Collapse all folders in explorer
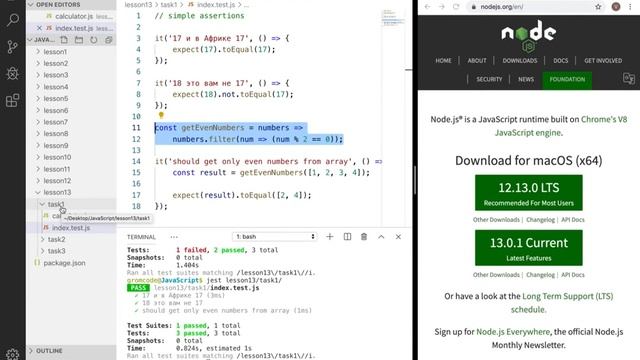Screen dimensions: 640x360 point(109,40)
